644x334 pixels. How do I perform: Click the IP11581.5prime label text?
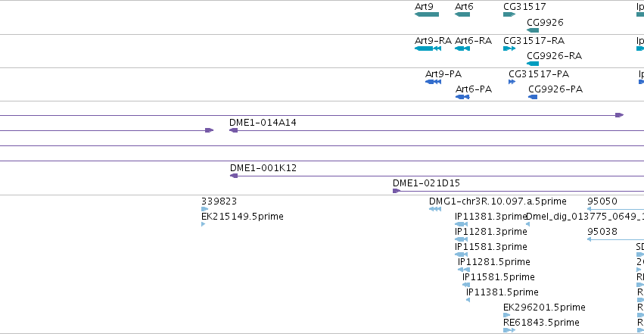click(499, 277)
